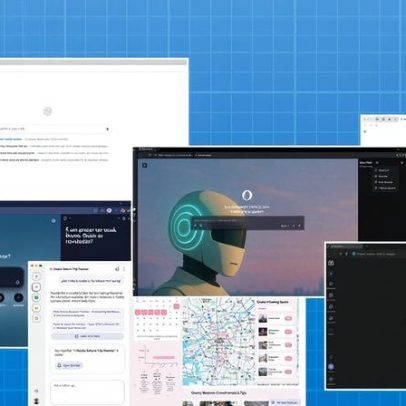This screenshot has width=406, height=406.
Task: Open the user avatar at chat sidebar bottom
Action: pyautogui.click(x=37, y=401)
